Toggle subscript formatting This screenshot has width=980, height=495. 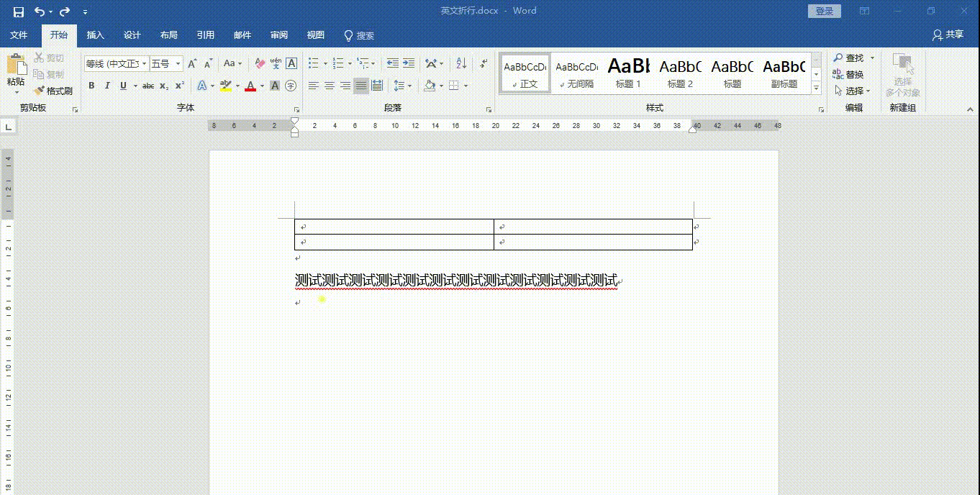[164, 86]
